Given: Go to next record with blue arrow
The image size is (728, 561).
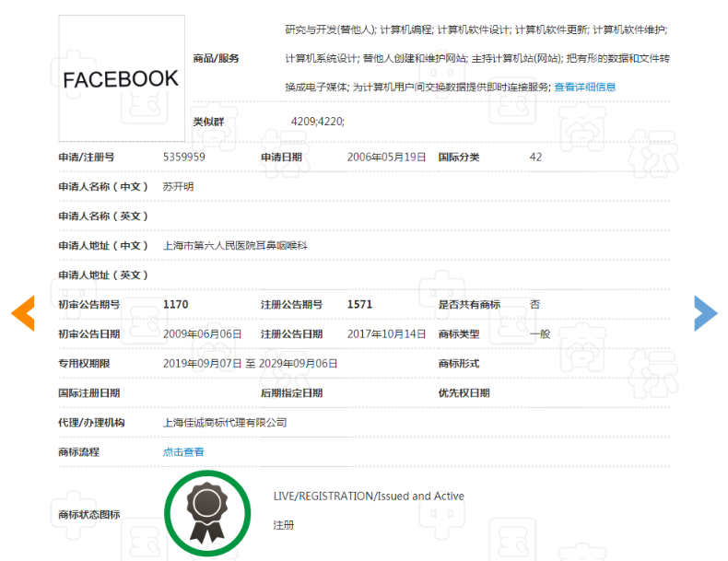Looking at the screenshot, I should 706,313.
